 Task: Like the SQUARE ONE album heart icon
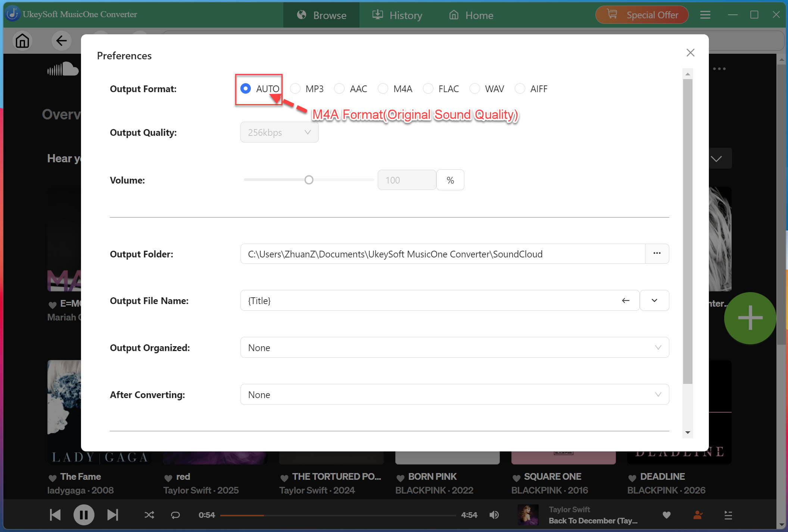(517, 478)
